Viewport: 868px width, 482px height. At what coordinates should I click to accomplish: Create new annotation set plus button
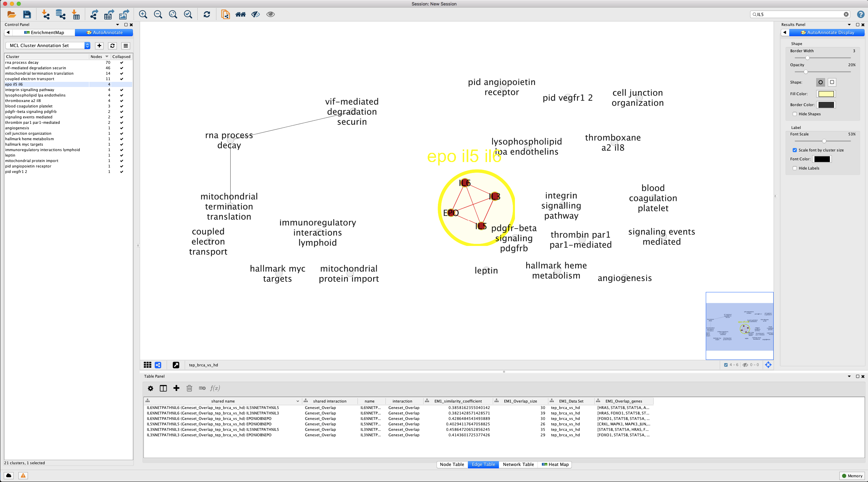[99, 46]
